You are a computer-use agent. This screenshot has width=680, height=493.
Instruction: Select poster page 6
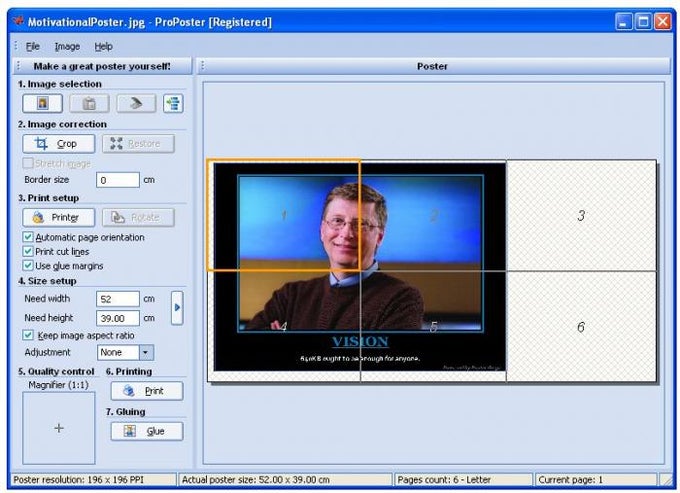coord(581,326)
